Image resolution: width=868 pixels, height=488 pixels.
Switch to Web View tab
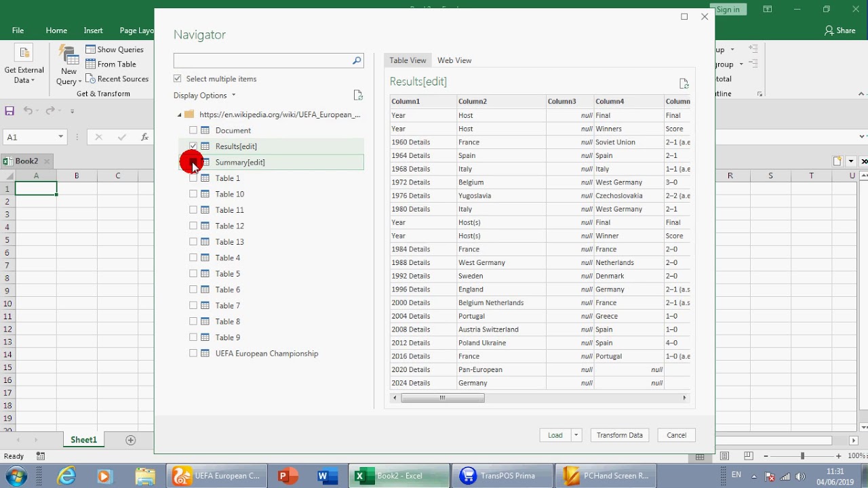pos(454,60)
